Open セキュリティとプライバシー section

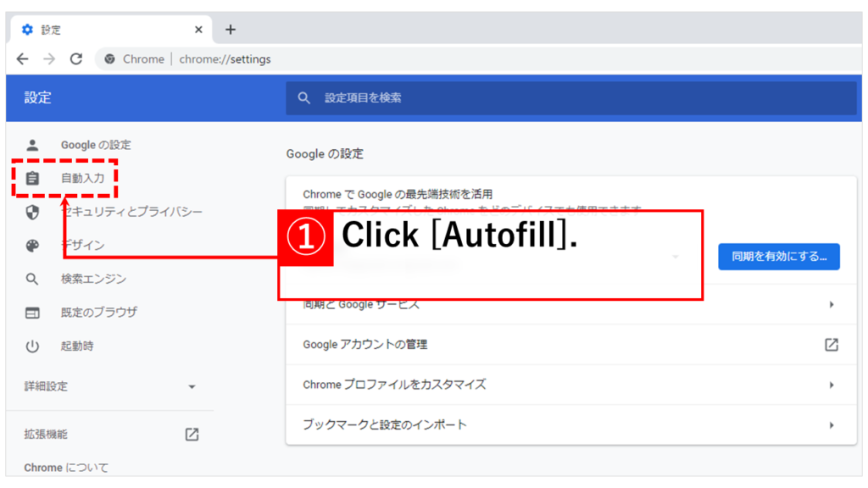[131, 212]
